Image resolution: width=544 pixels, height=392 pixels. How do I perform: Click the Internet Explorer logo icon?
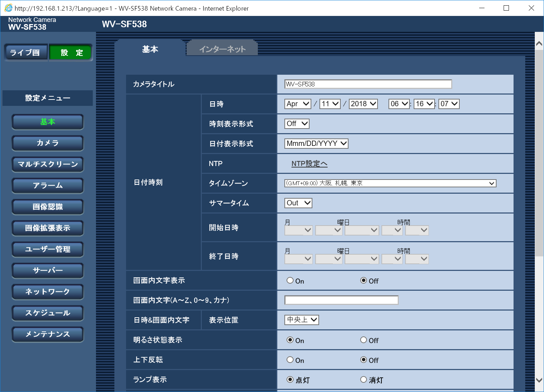point(8,8)
